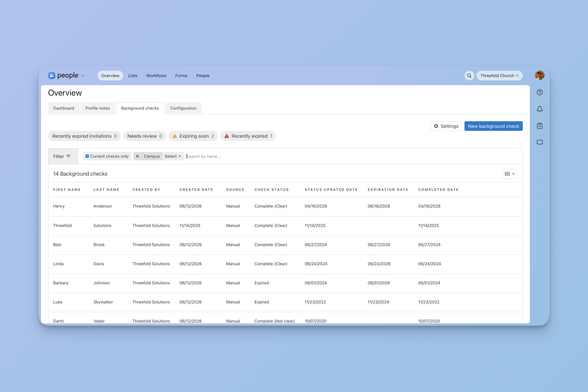Open the help question mark icon
The width and height of the screenshot is (588, 392).
tap(540, 92)
